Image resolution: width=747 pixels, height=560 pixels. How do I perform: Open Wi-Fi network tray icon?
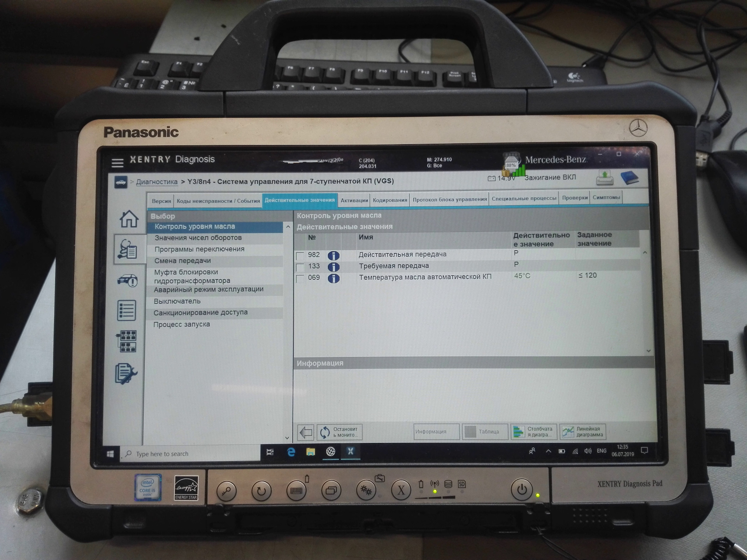(x=575, y=451)
